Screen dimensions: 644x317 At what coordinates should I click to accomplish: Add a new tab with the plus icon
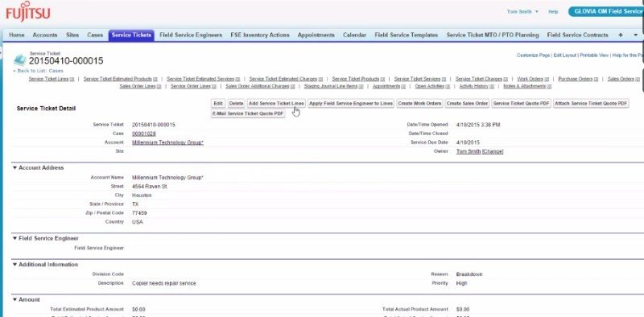click(x=620, y=35)
